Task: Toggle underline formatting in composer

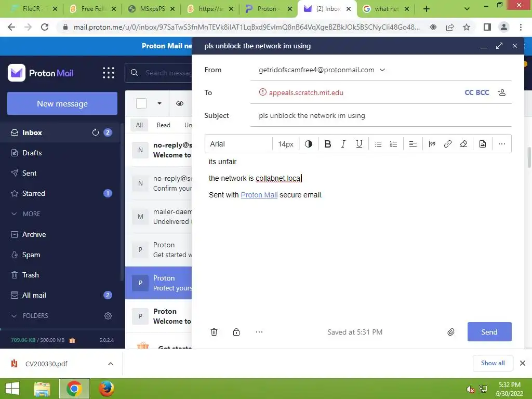Action: [x=359, y=144]
